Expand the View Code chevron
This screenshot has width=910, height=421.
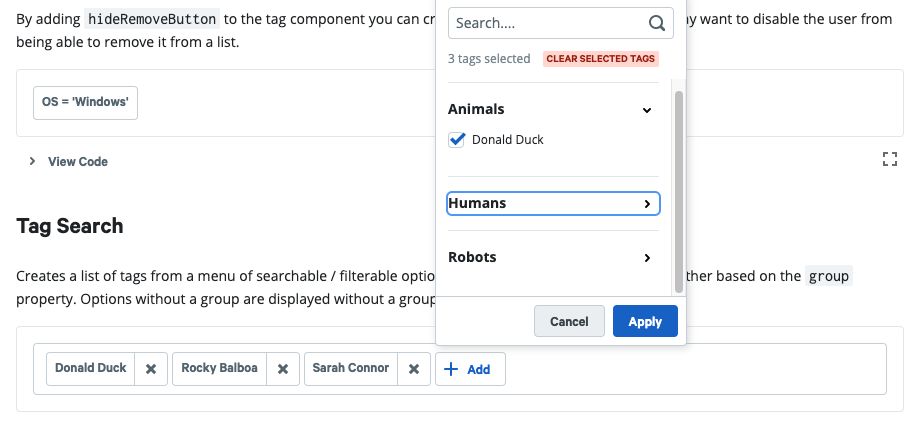[32, 161]
